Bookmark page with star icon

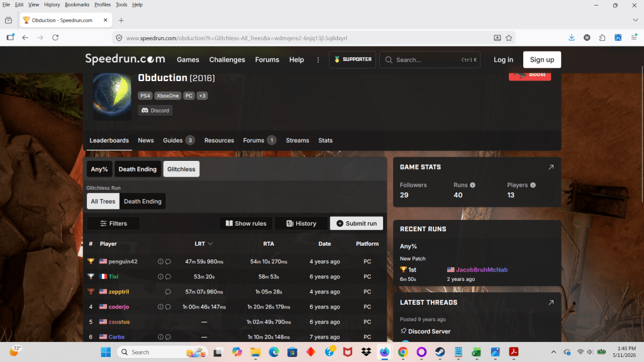click(x=509, y=38)
